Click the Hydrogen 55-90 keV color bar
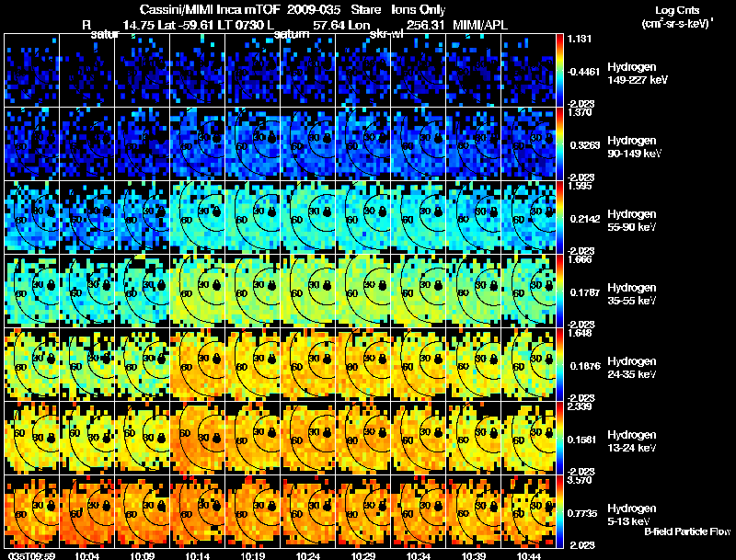This screenshot has width=736, height=560. coord(559,218)
